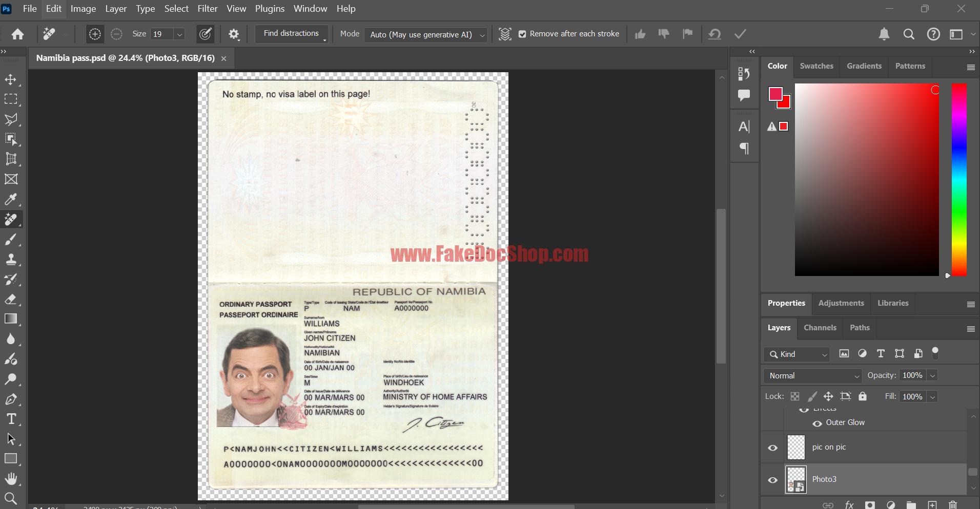Select the Hand tool
Viewport: 980px width, 509px height.
(11, 479)
